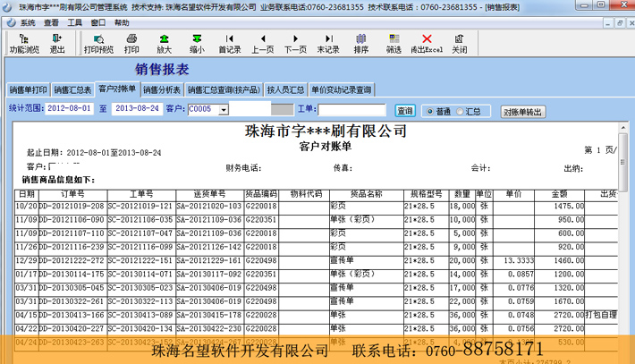Click order number DD-20121222-272
Screen dimensions: 635x364
tap(72, 260)
